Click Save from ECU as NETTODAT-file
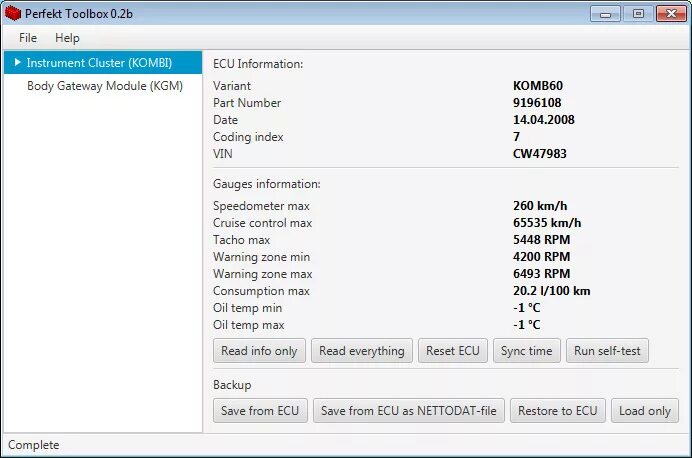 [x=409, y=411]
